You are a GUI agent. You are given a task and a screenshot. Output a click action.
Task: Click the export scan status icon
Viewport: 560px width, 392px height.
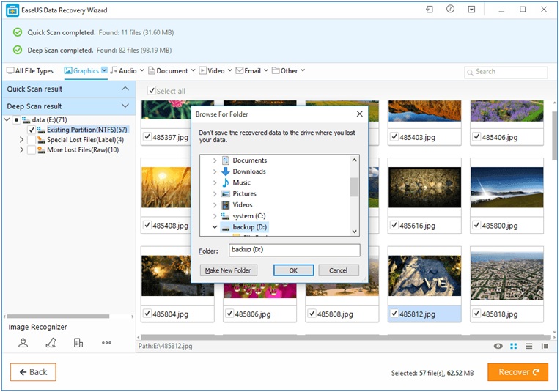[429, 10]
